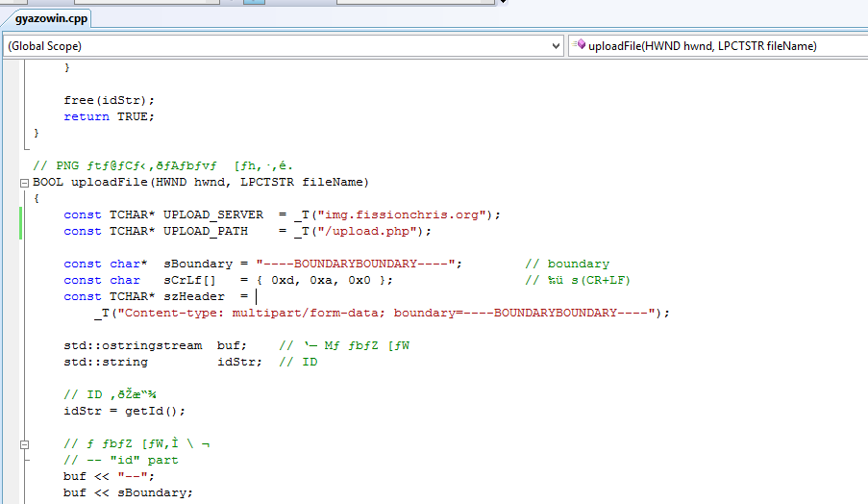Image resolution: width=868 pixels, height=504 pixels.
Task: Click the 'return TRUE;' statement
Action: pyautogui.click(x=109, y=116)
